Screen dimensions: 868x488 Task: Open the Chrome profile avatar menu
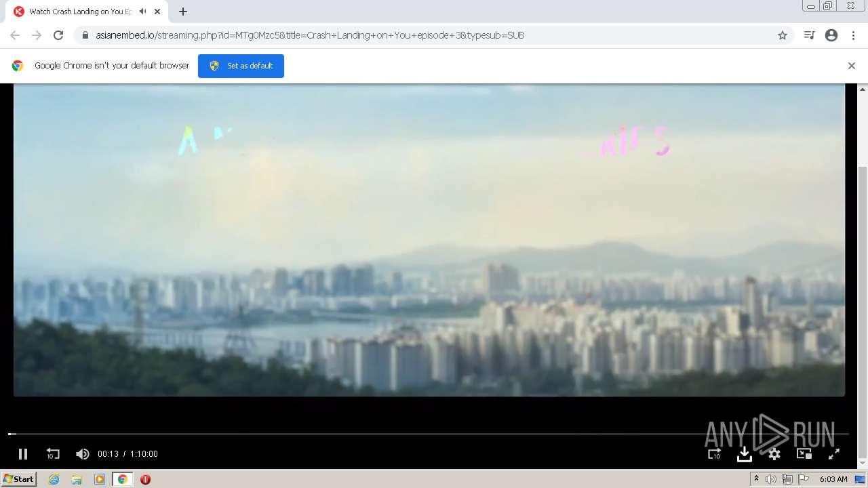[x=831, y=35]
